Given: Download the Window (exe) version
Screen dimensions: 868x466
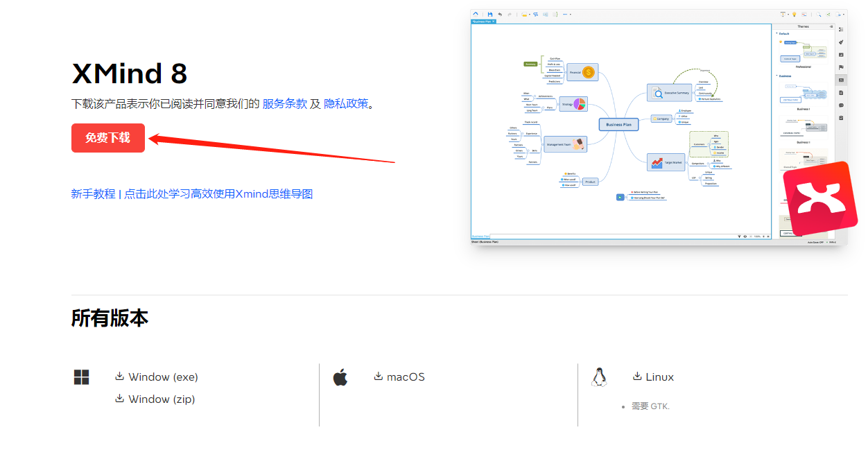Looking at the screenshot, I should (x=157, y=377).
